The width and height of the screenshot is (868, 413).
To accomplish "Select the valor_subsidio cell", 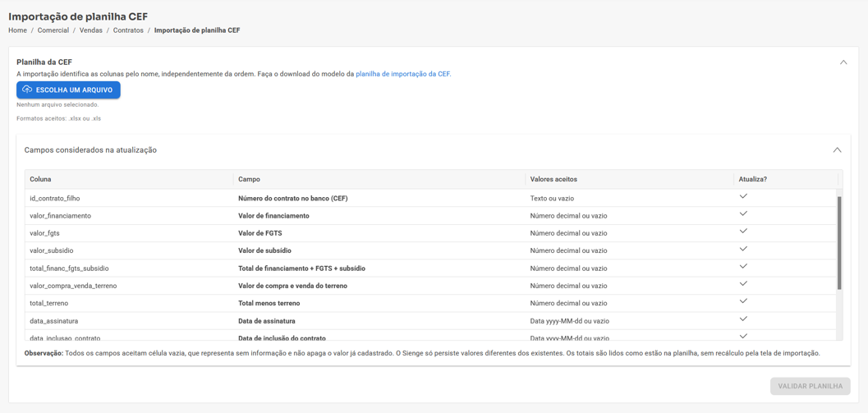I will click(129, 250).
